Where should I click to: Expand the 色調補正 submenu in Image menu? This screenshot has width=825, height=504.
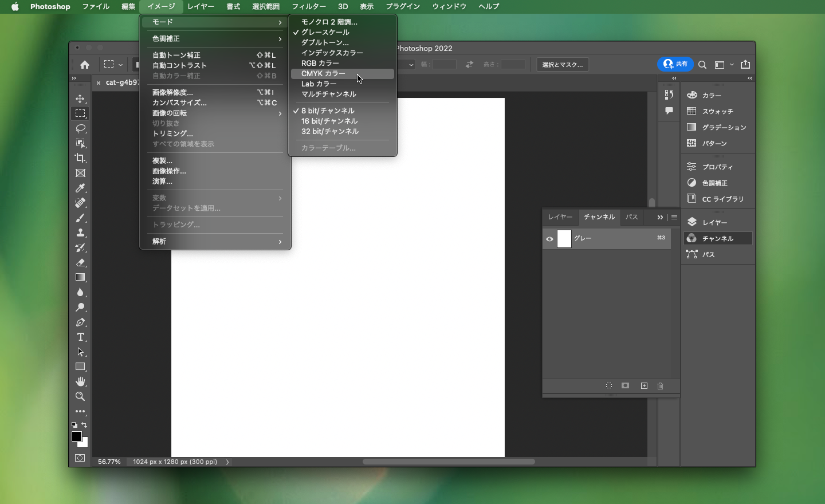pyautogui.click(x=215, y=38)
